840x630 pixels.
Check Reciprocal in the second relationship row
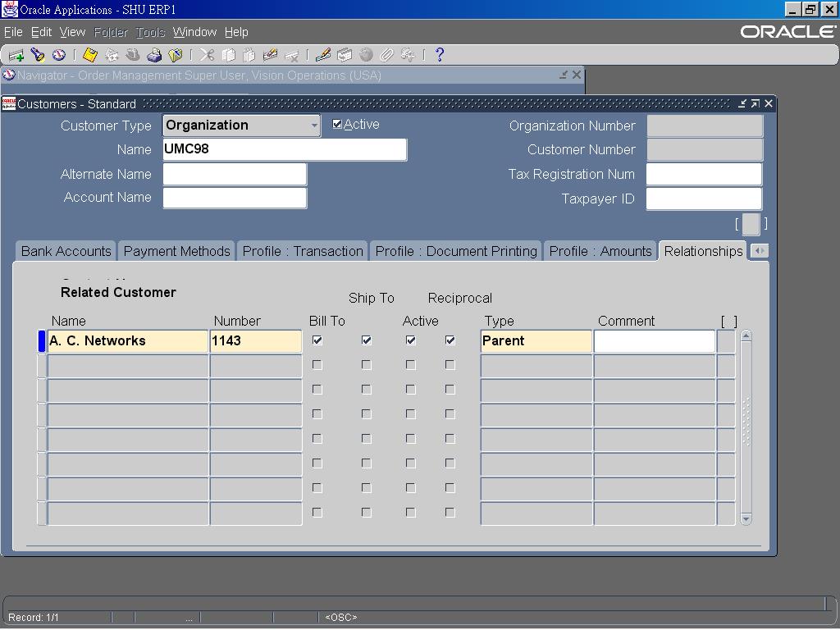click(x=450, y=365)
